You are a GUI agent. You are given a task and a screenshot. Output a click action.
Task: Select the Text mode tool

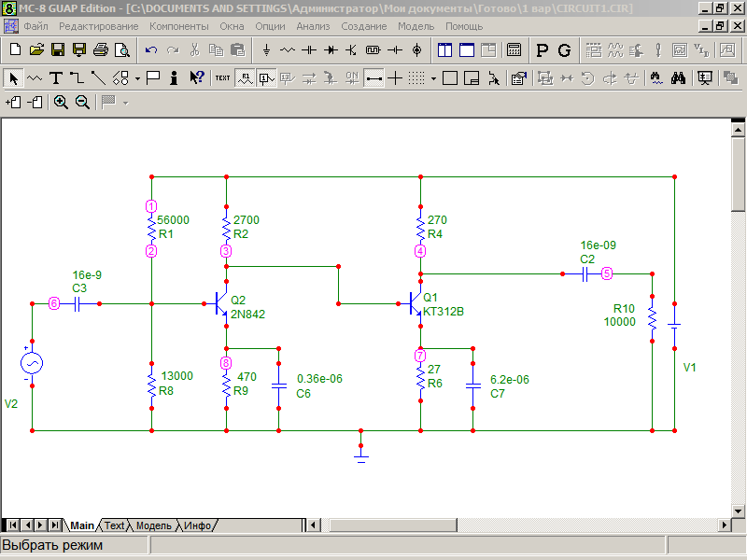(56, 77)
